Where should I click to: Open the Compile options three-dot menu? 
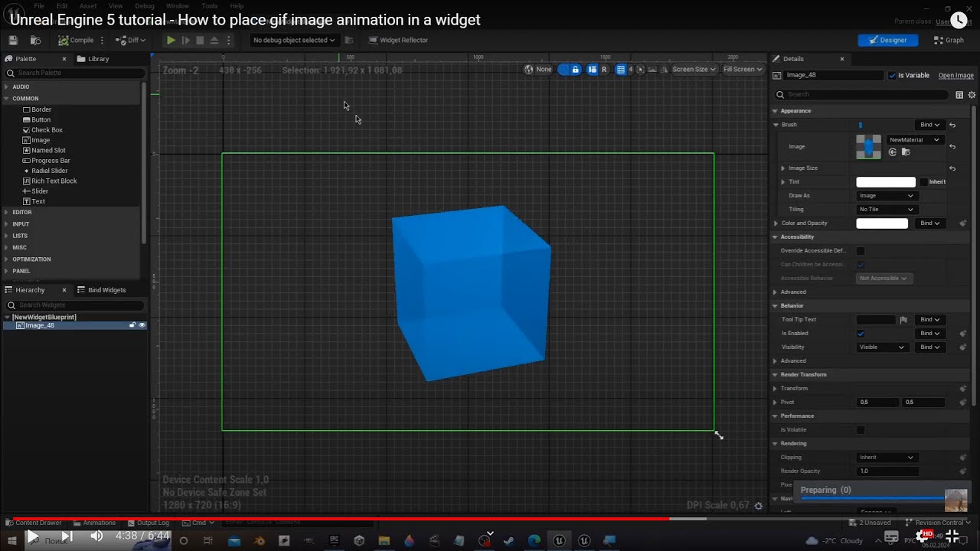pyautogui.click(x=102, y=40)
